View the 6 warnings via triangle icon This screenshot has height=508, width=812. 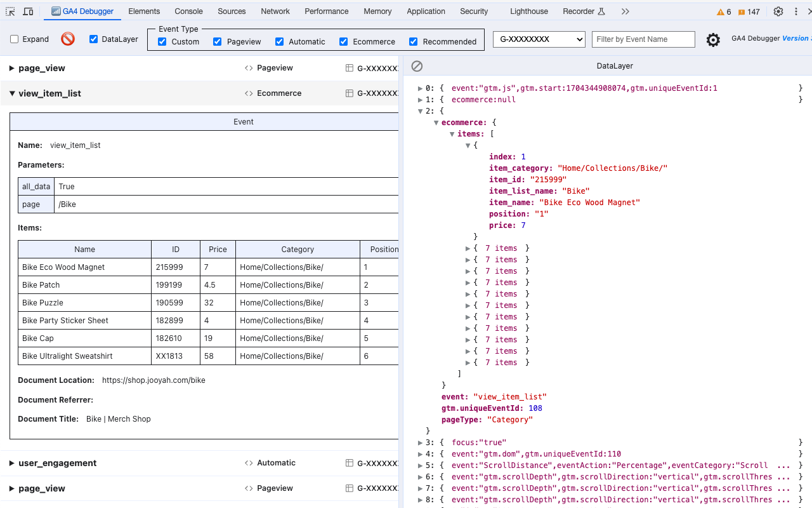[719, 11]
